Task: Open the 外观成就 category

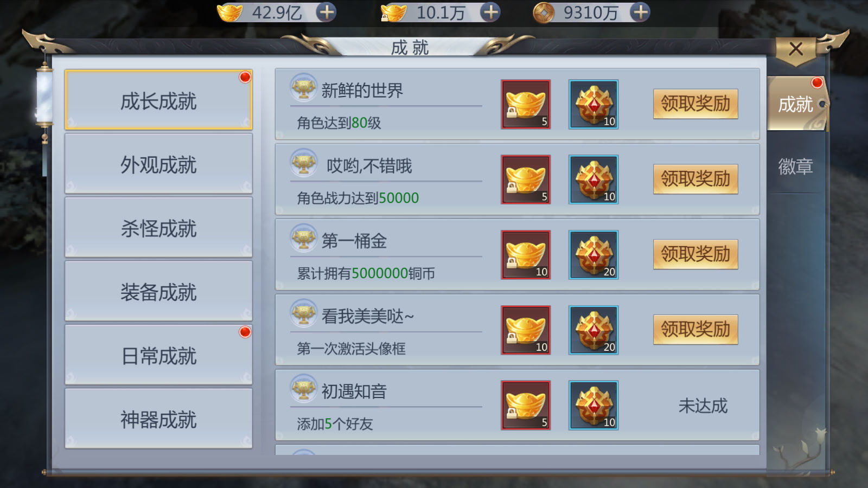Action: (x=158, y=164)
